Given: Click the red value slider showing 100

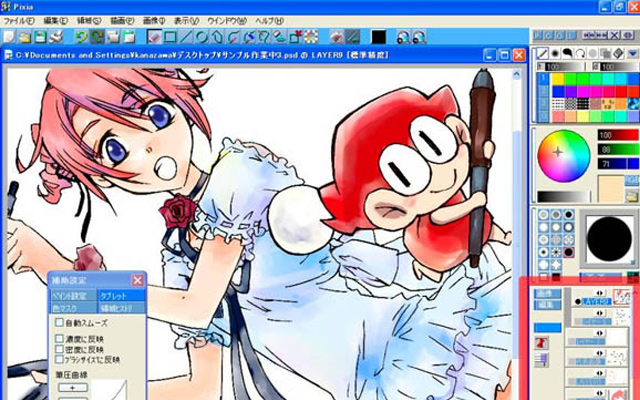Looking at the screenshot, I should pos(618,135).
